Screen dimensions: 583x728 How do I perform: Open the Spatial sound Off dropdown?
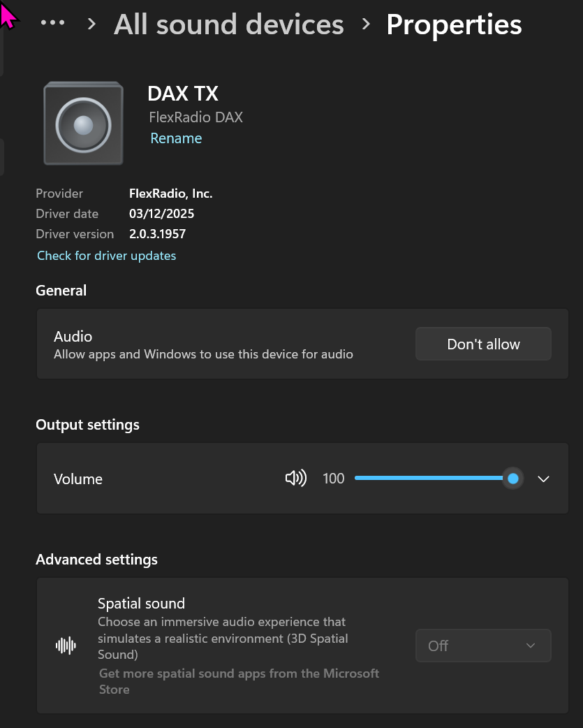483,646
